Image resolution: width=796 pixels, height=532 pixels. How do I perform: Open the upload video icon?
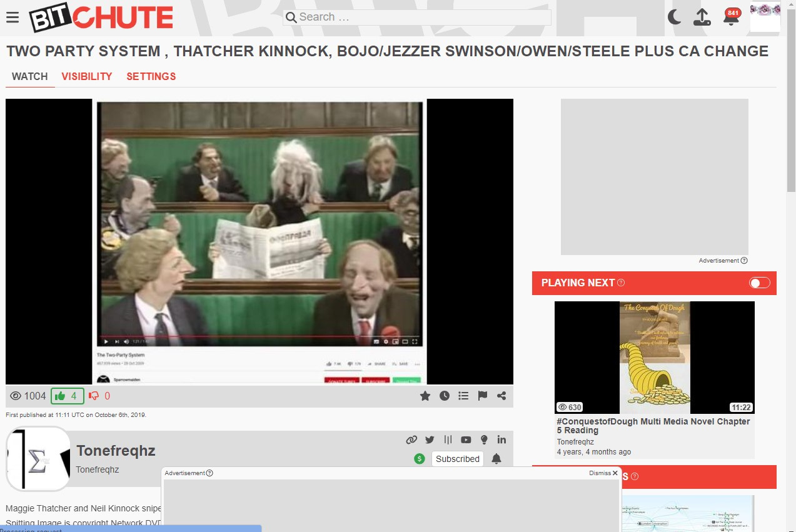[x=702, y=17]
